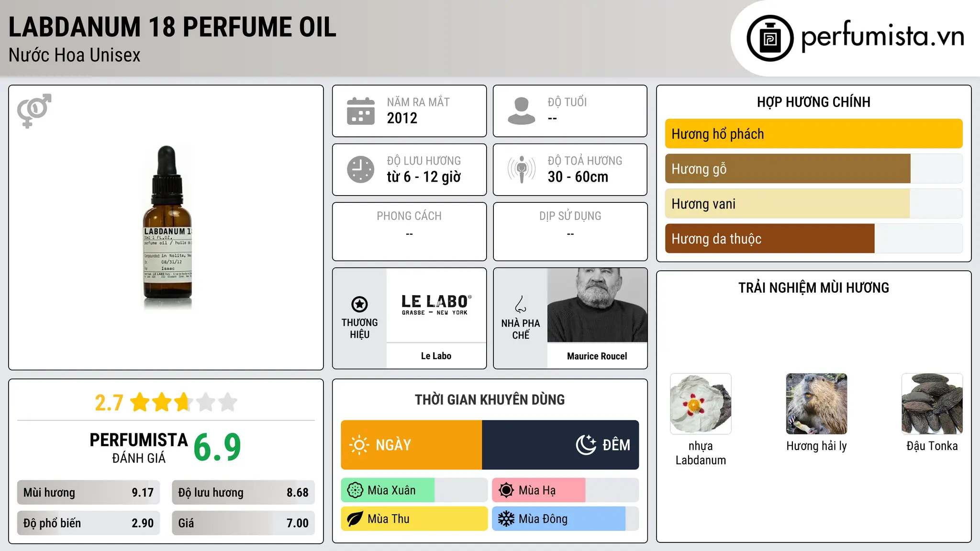This screenshot has width=980, height=551.
Task: Select the Ngày daytime segment
Action: 412,445
